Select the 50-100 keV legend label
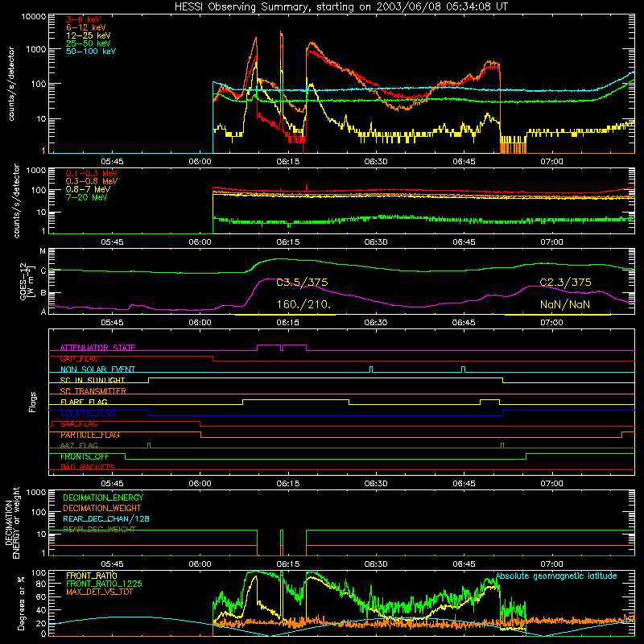The width and height of the screenshot is (644, 644). [x=91, y=51]
